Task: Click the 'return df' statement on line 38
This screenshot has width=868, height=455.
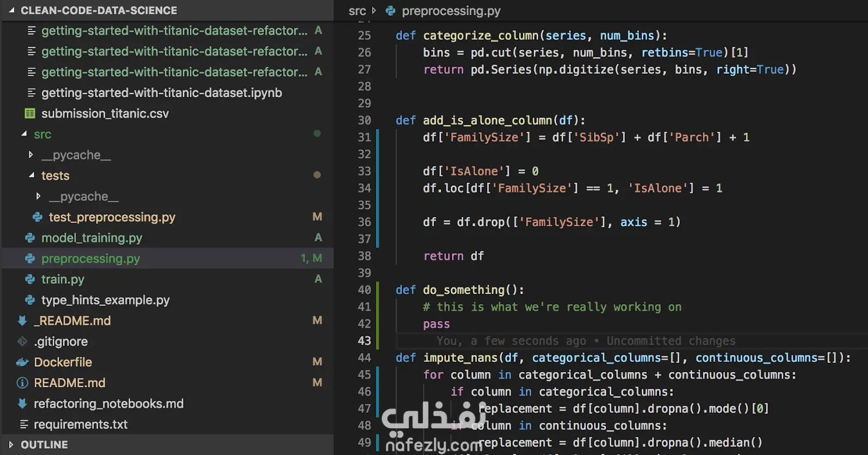Action: tap(454, 256)
